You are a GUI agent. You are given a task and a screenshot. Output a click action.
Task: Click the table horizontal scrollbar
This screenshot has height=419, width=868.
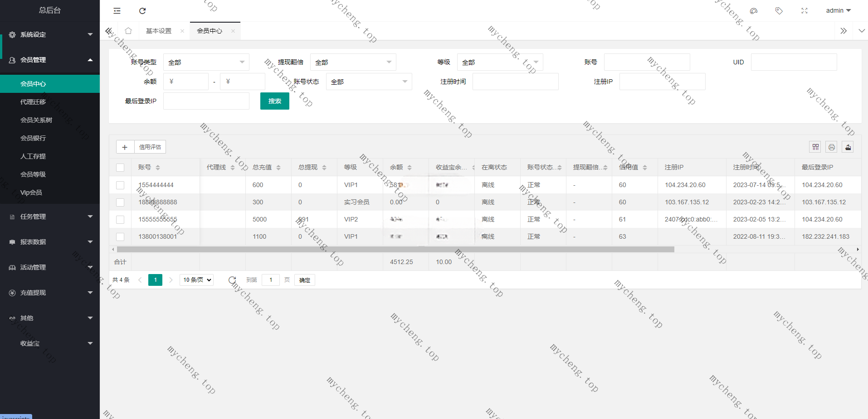[395, 250]
